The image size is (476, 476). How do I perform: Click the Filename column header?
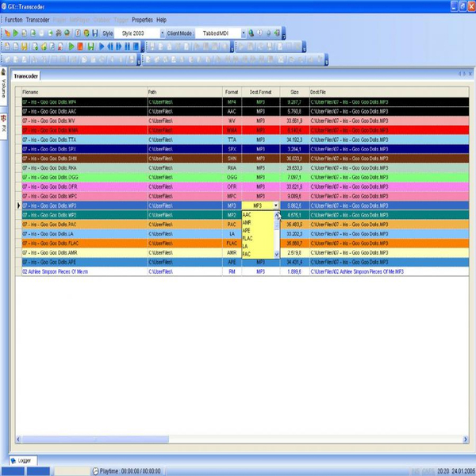[85, 92]
